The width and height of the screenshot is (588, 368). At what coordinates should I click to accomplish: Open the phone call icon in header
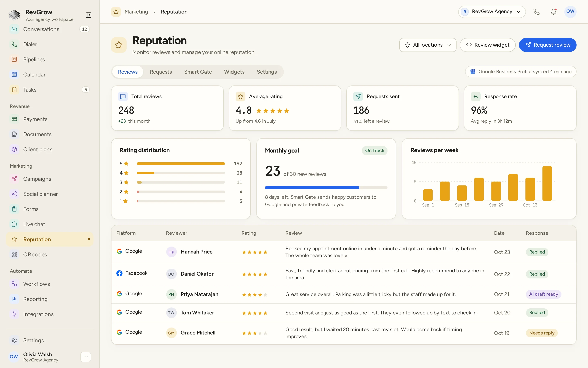coord(536,12)
